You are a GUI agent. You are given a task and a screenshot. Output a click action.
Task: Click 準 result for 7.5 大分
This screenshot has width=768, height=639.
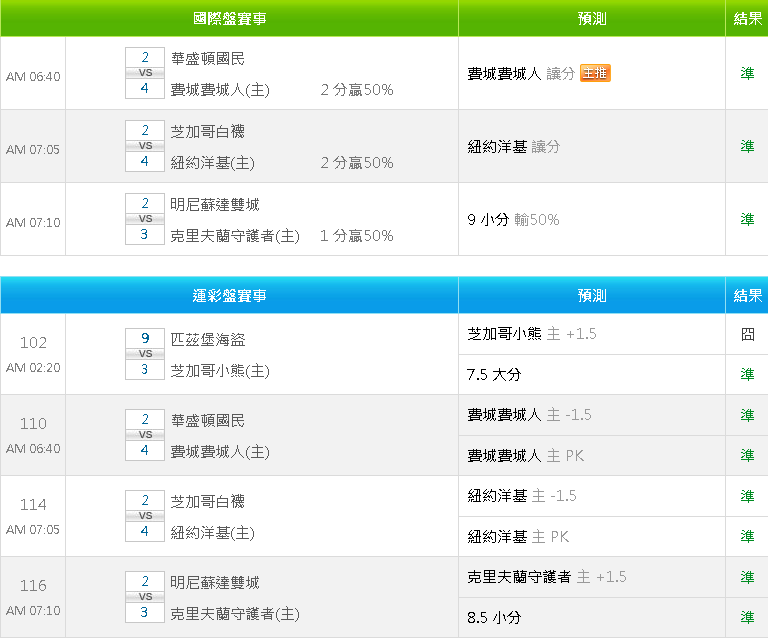click(747, 375)
